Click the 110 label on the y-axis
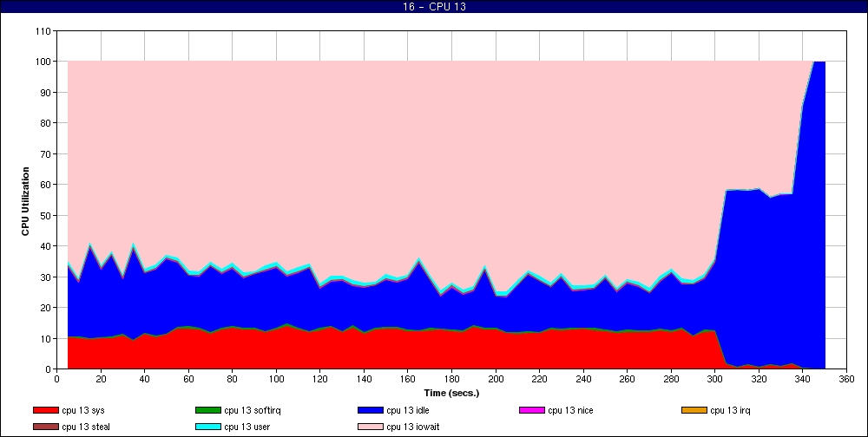The image size is (868, 437). tap(44, 31)
